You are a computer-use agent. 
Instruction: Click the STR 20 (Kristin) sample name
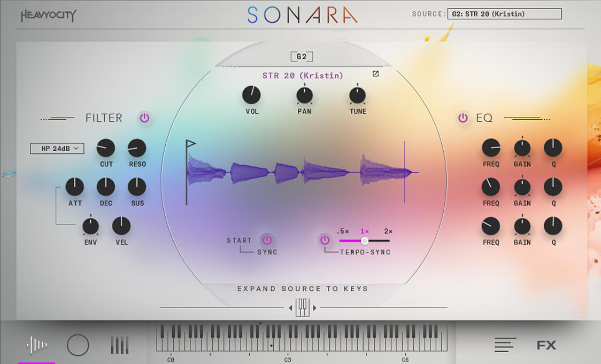(303, 75)
